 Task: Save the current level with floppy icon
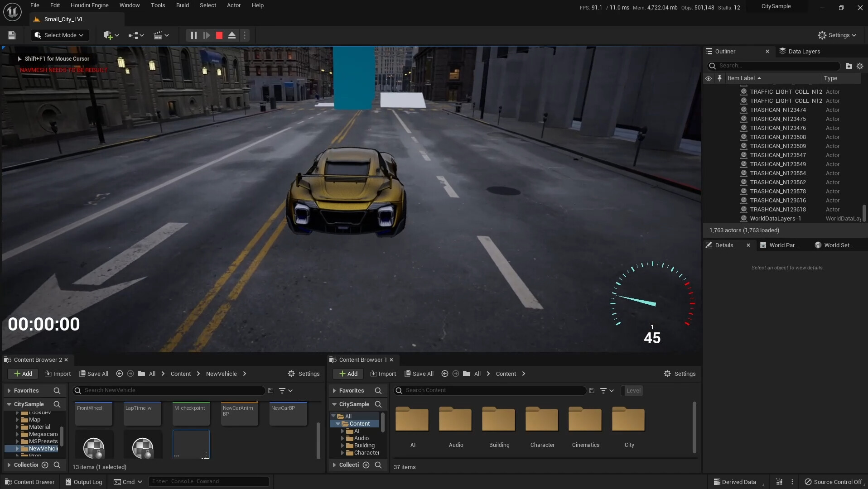click(11, 35)
